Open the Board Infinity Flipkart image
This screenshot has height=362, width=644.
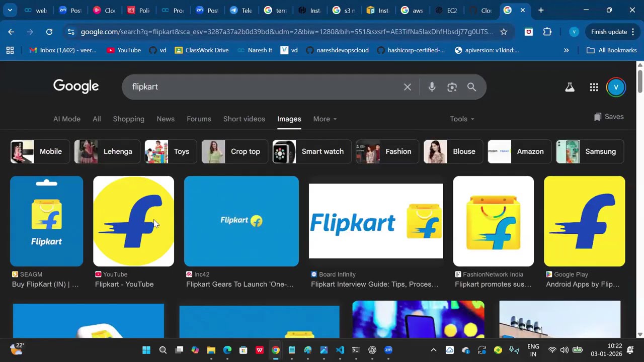(376, 221)
